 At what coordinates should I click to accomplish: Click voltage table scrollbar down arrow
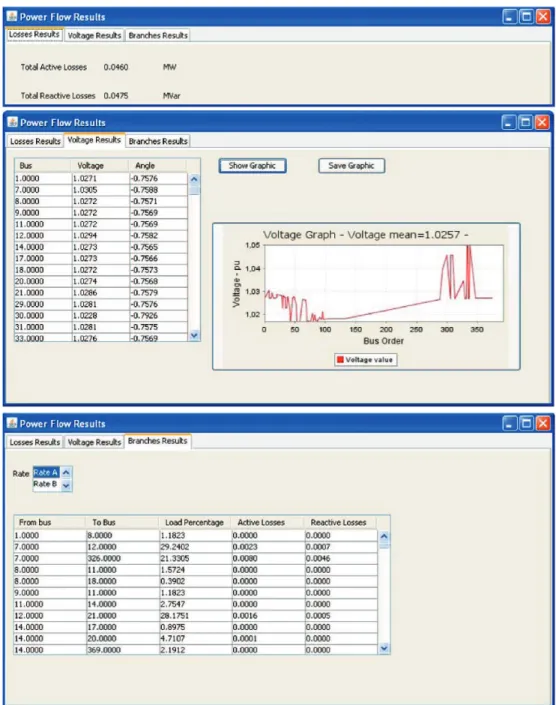[194, 335]
